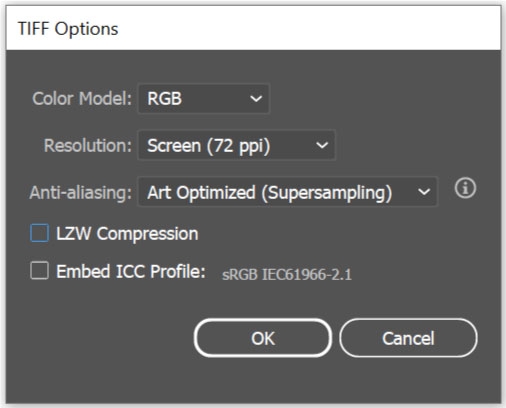The image size is (506, 408).
Task: Open the Resolution dropdown chevron
Action: [x=322, y=145]
